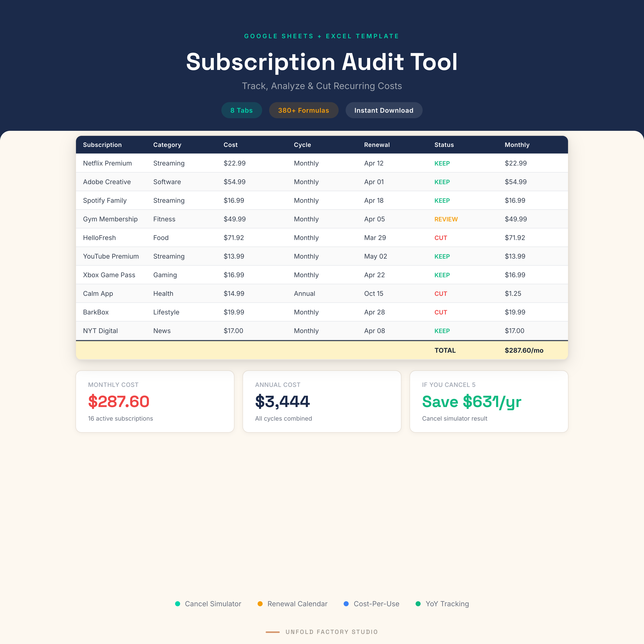Screen dimensions: 644x644
Task: Click the Instant Download button
Action: point(384,110)
